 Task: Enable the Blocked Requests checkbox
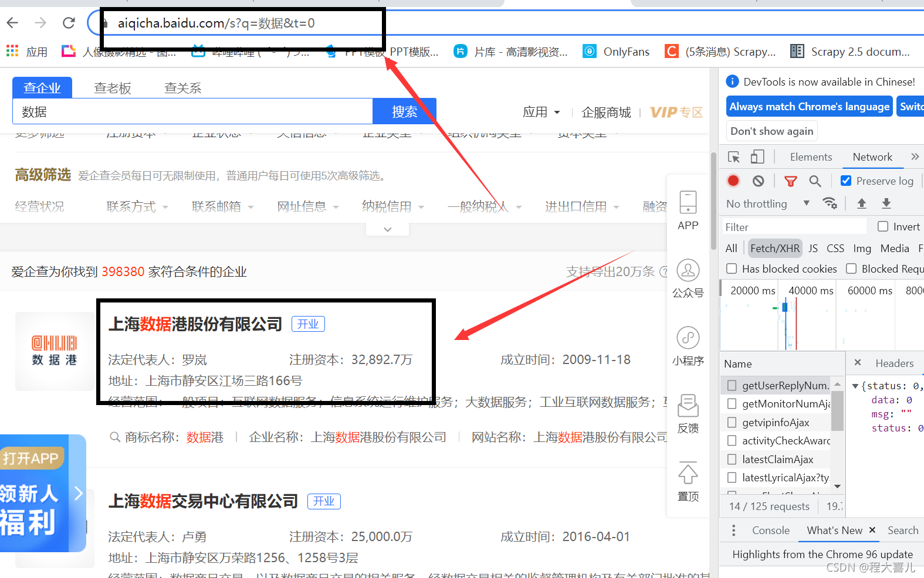[x=851, y=268]
